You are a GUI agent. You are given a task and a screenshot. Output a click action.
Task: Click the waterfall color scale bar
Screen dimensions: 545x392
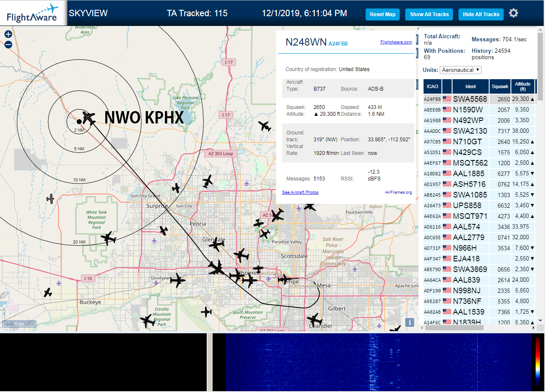pyautogui.click(x=538, y=361)
